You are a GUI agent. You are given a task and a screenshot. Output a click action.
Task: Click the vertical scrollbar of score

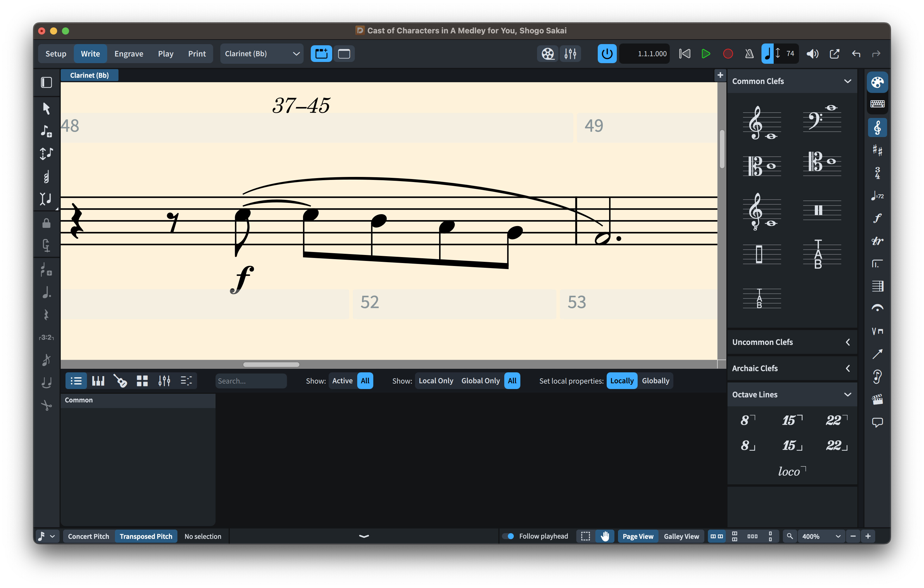pos(722,149)
